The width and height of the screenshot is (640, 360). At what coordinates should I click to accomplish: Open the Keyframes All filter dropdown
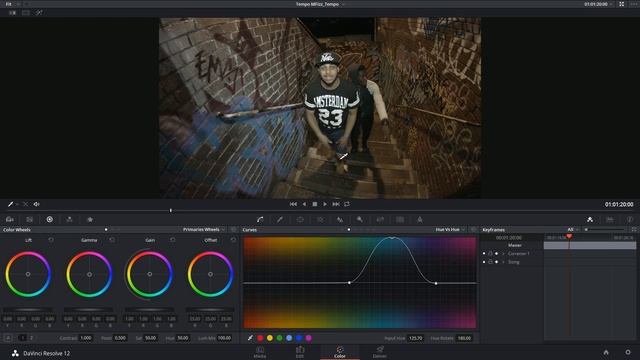point(573,229)
